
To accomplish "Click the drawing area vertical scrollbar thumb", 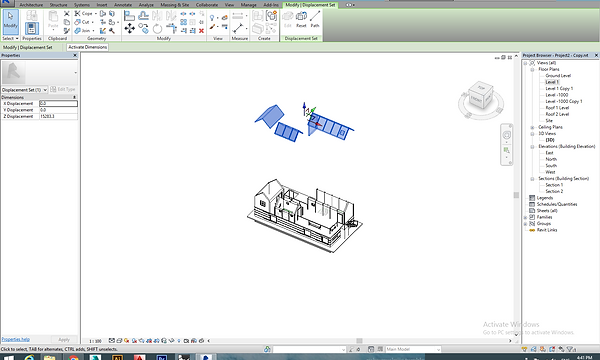I will [516, 195].
